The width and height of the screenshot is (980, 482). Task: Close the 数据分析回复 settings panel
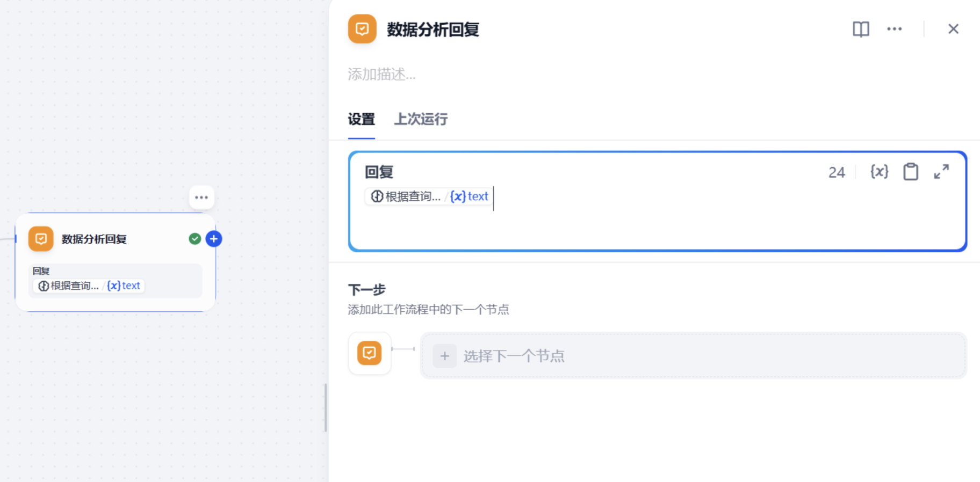click(x=953, y=29)
